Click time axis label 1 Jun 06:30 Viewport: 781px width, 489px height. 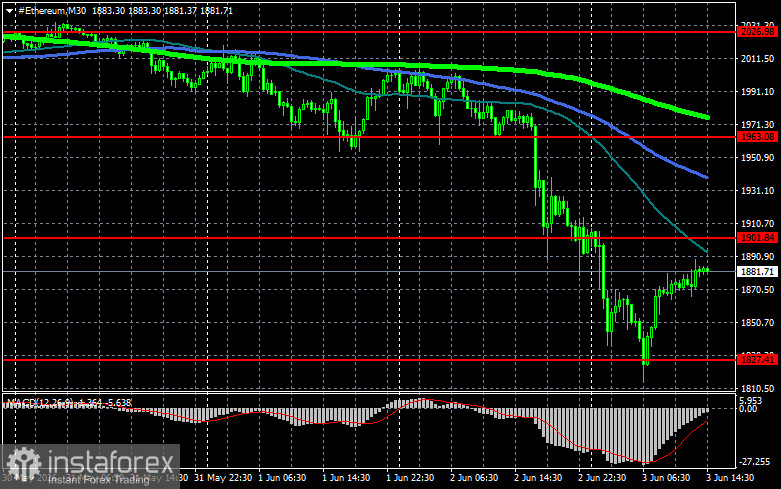click(x=282, y=478)
